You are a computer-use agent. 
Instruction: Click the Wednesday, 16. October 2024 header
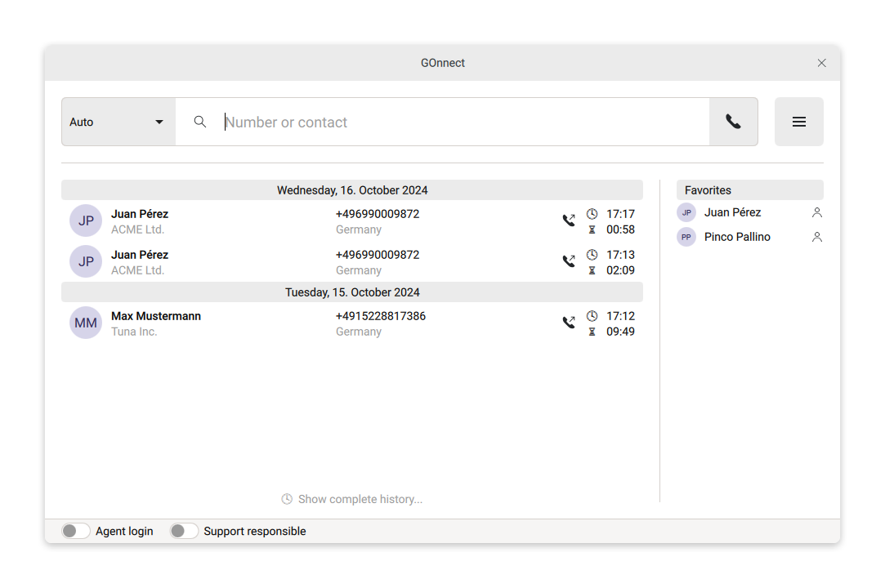(x=352, y=190)
